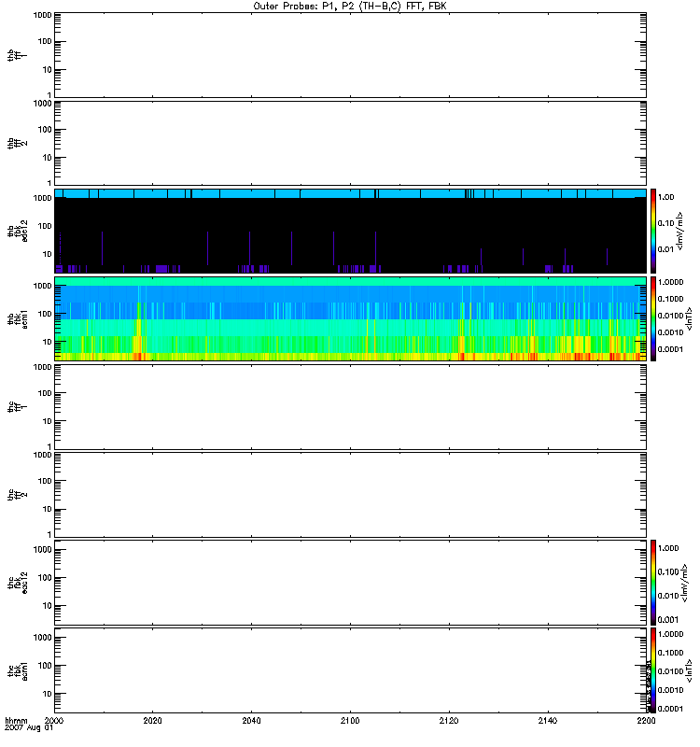
Task: Click the empty top thb FFT panel
Action: [350, 53]
